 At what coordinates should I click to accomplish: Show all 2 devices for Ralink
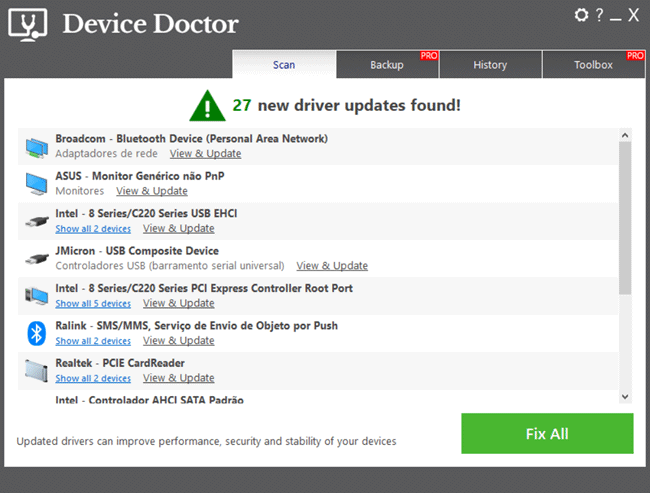93,341
